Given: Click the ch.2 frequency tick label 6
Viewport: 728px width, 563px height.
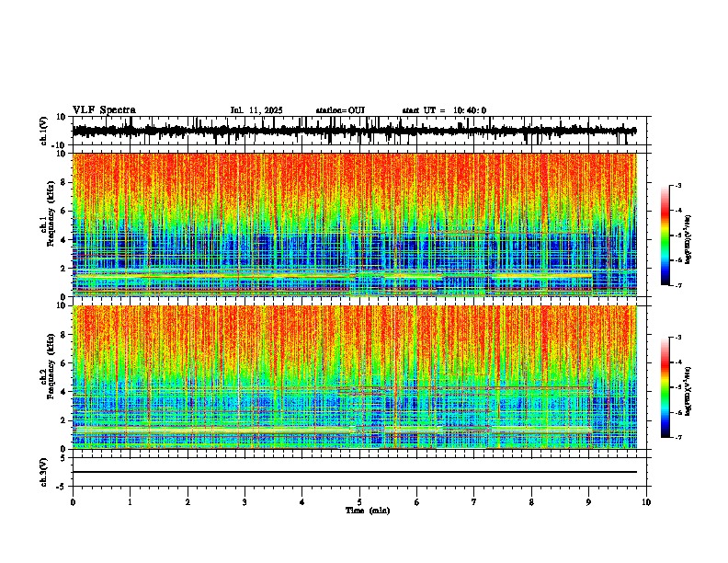Looking at the screenshot, I should (x=63, y=363).
